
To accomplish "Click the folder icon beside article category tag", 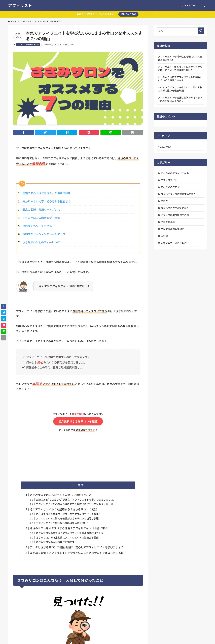I will coord(14,44).
